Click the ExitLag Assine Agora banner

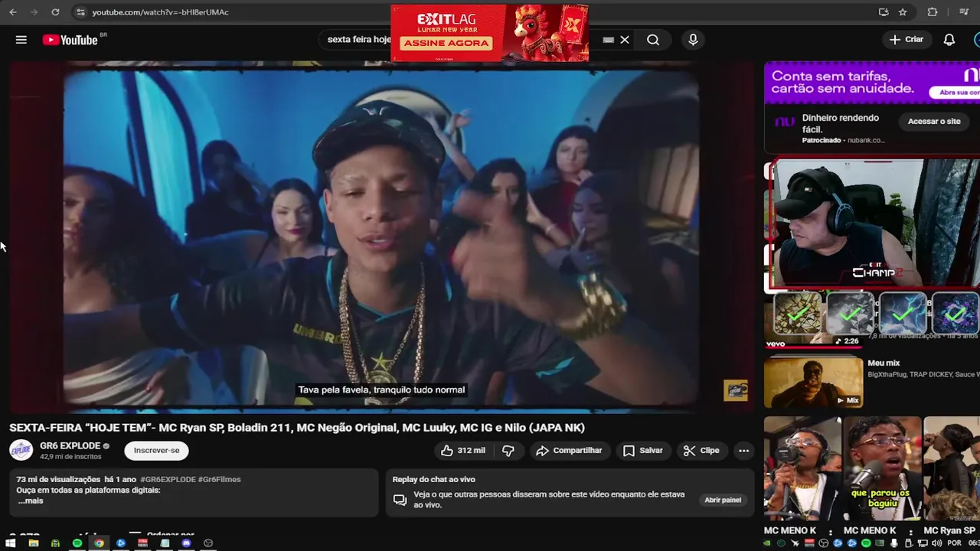[489, 33]
